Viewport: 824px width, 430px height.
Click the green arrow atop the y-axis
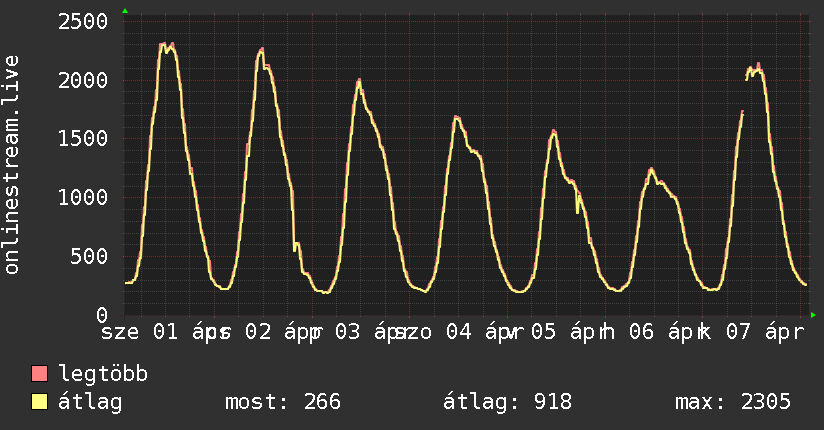point(124,11)
